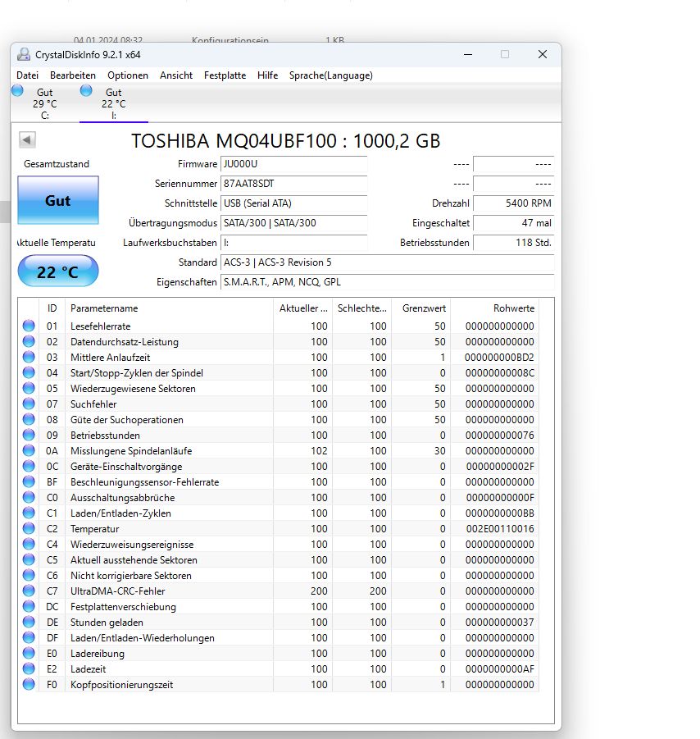This screenshot has height=739, width=700.
Task: Open the Optionen menu
Action: coord(128,75)
